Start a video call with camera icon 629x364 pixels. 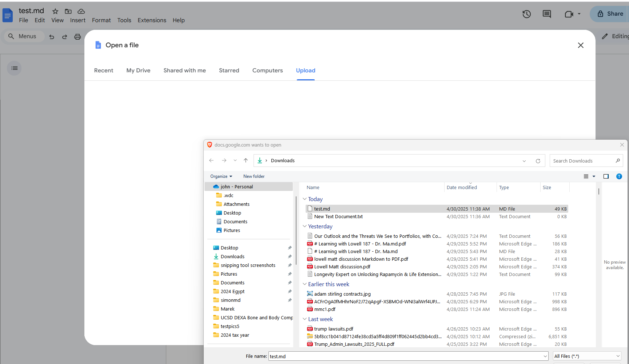coord(569,14)
